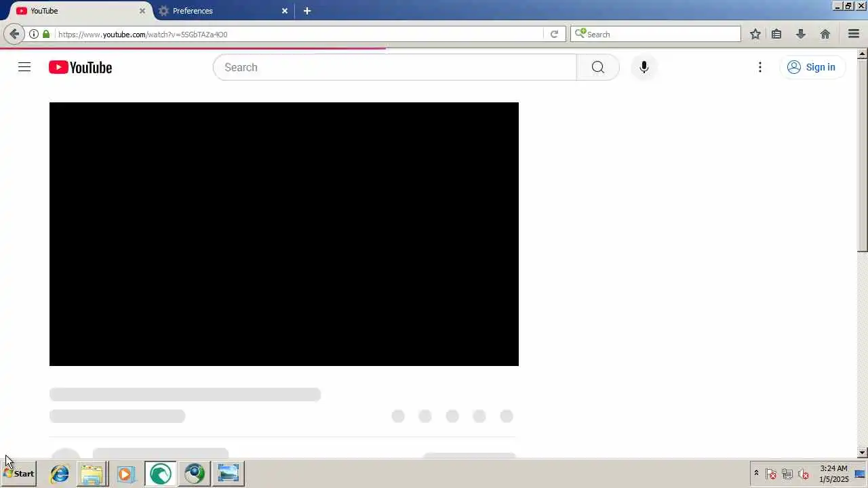Click the URL address bar
Screen dimensions: 868x488
(298, 34)
